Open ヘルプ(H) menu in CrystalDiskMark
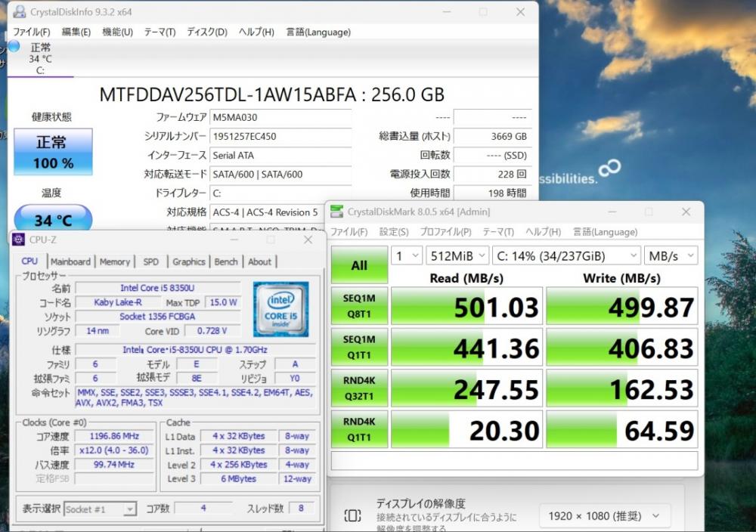 543,232
